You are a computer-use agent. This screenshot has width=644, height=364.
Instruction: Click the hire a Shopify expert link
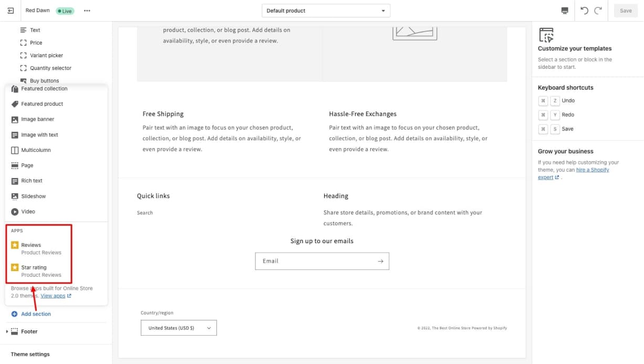pos(593,170)
